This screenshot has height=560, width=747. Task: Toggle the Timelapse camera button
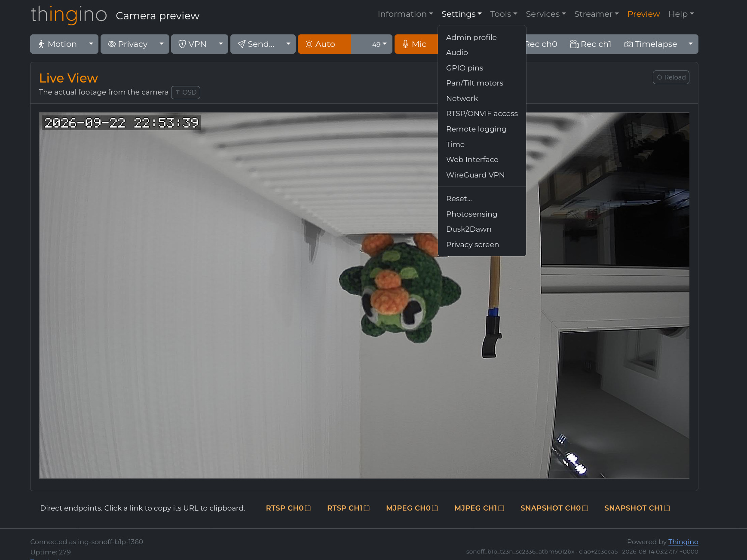coord(650,44)
